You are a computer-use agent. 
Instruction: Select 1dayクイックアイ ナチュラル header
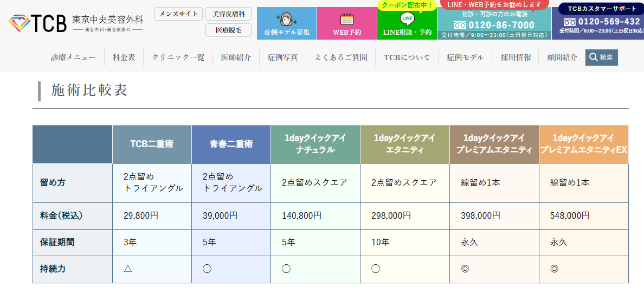(x=315, y=144)
